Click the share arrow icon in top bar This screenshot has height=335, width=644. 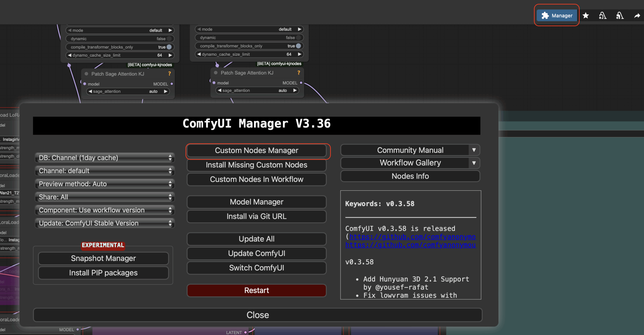[637, 16]
